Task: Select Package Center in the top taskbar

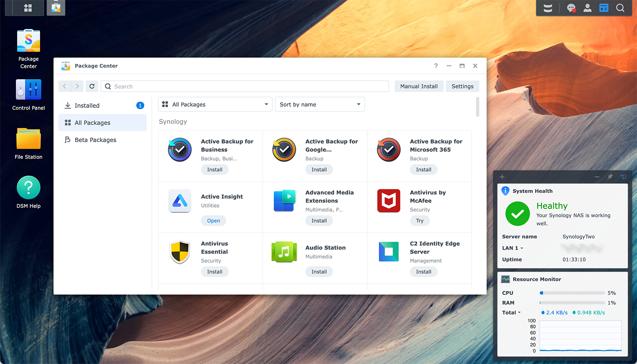Action: pos(56,8)
